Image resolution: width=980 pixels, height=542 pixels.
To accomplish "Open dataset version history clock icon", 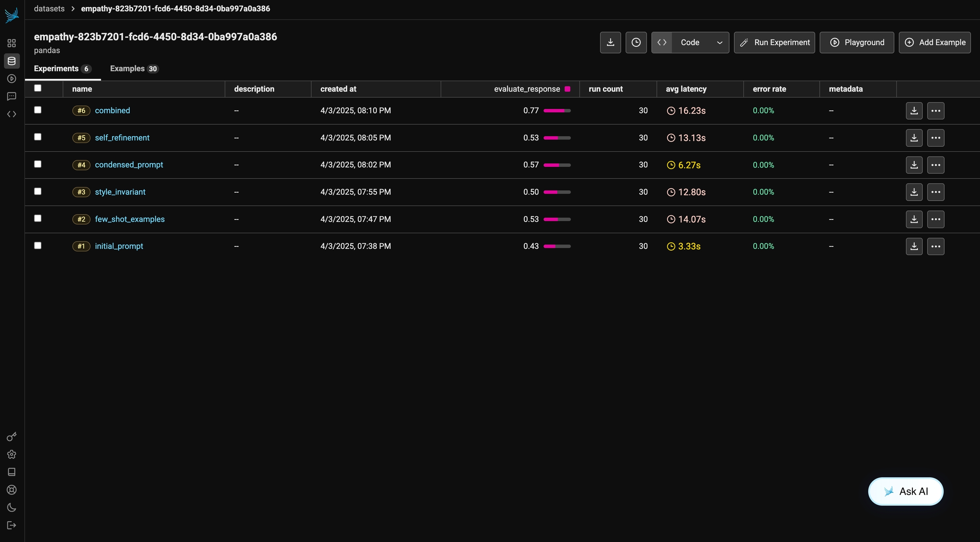I will (636, 43).
